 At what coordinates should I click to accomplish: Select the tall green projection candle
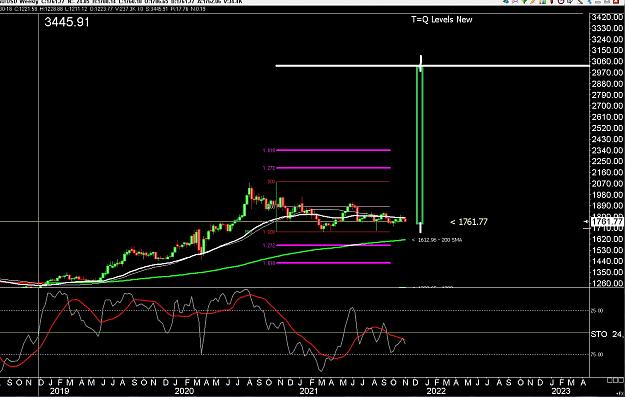click(420, 145)
